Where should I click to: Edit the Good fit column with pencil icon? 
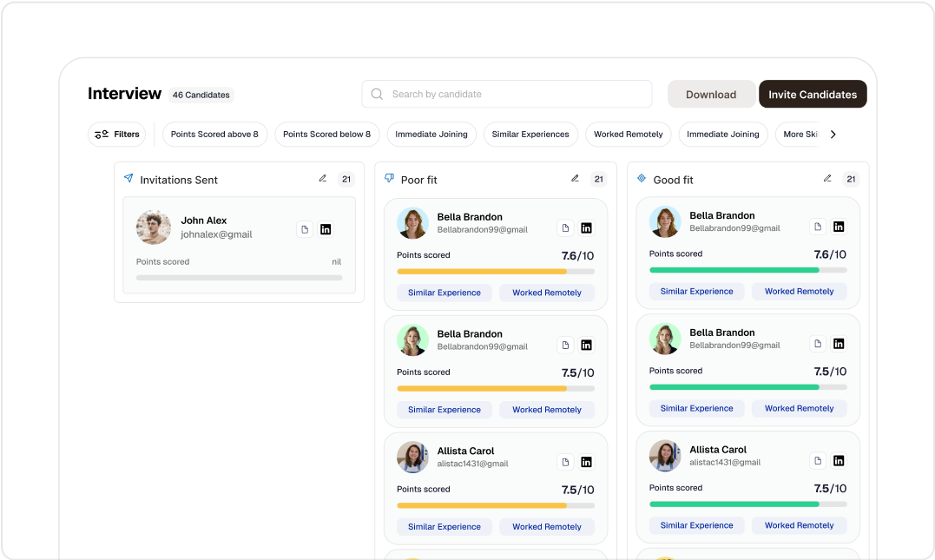pos(827,178)
